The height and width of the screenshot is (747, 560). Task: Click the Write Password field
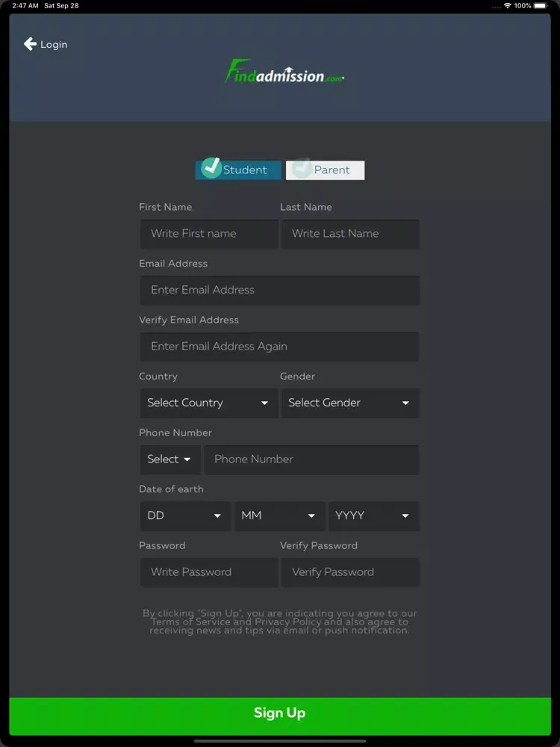click(209, 571)
